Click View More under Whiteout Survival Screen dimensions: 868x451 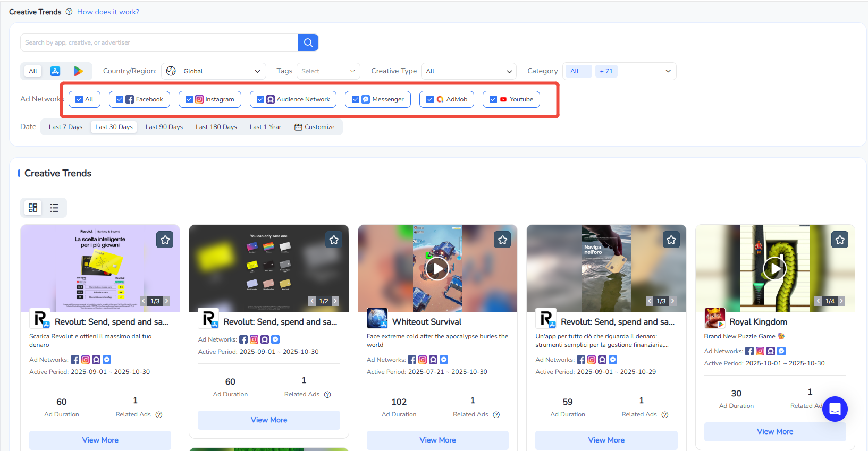click(x=437, y=440)
